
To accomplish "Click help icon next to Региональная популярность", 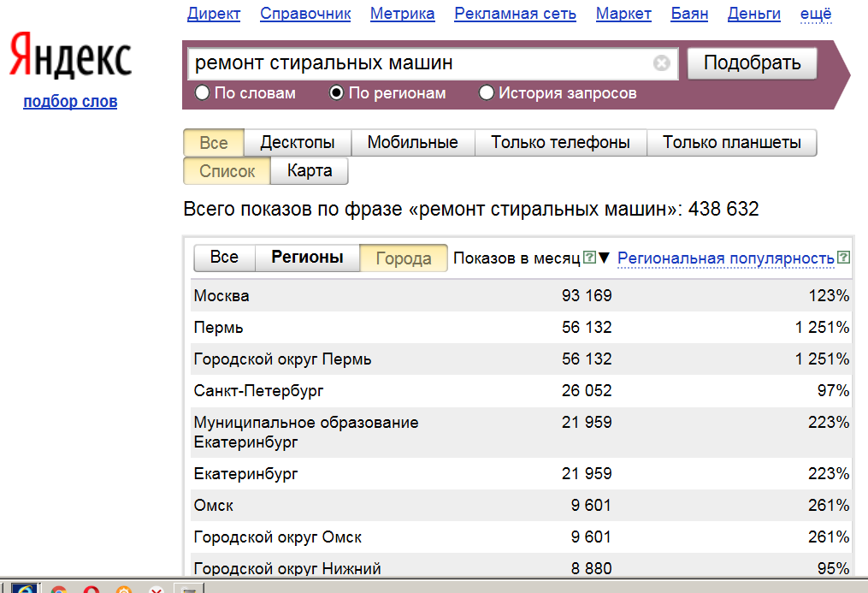I will 844,258.
